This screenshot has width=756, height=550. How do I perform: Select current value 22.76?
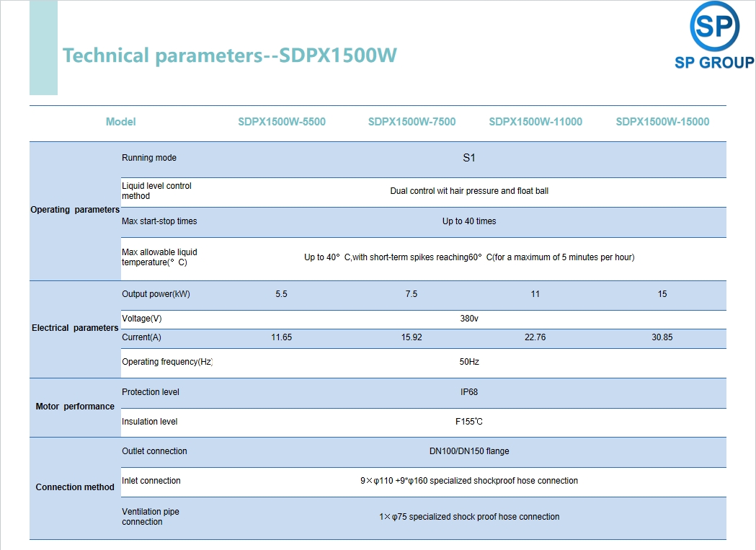535,337
